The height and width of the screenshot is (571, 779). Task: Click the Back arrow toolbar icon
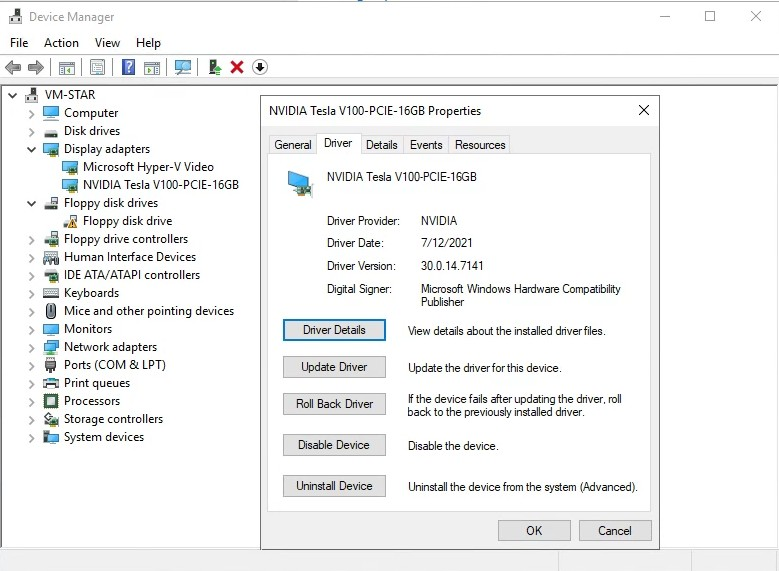(x=13, y=67)
